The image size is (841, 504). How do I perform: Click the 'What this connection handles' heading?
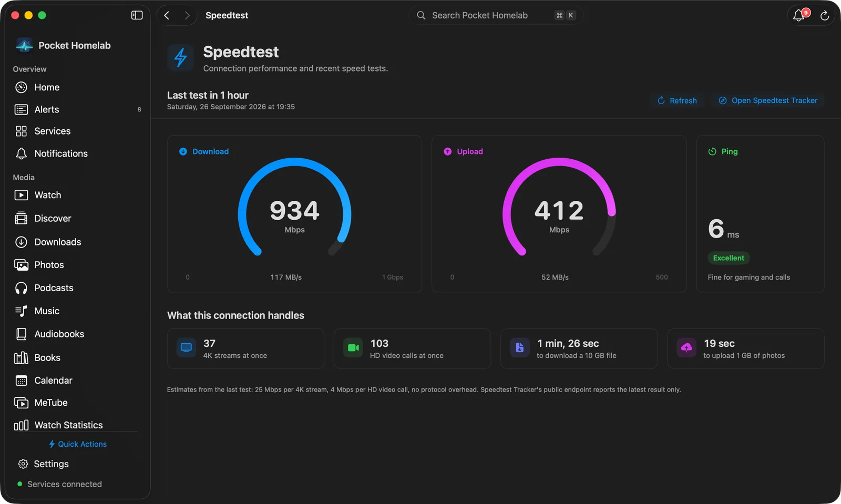(235, 315)
